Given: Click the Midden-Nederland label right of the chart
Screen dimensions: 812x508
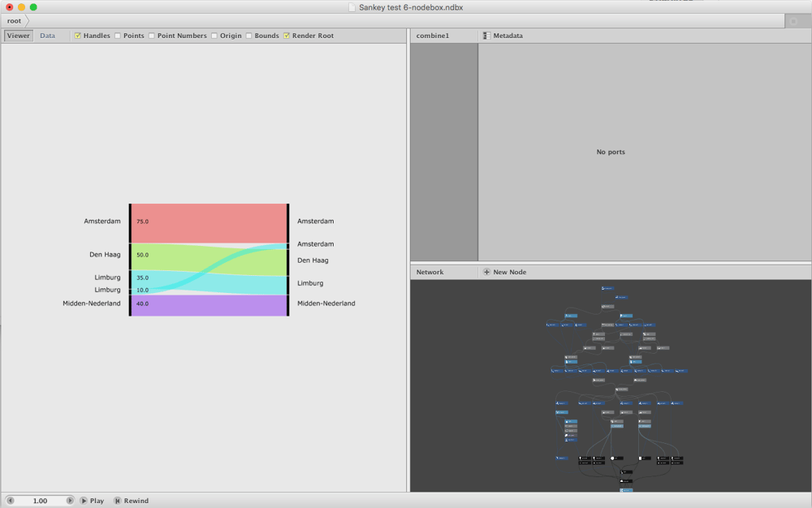Looking at the screenshot, I should (326, 304).
